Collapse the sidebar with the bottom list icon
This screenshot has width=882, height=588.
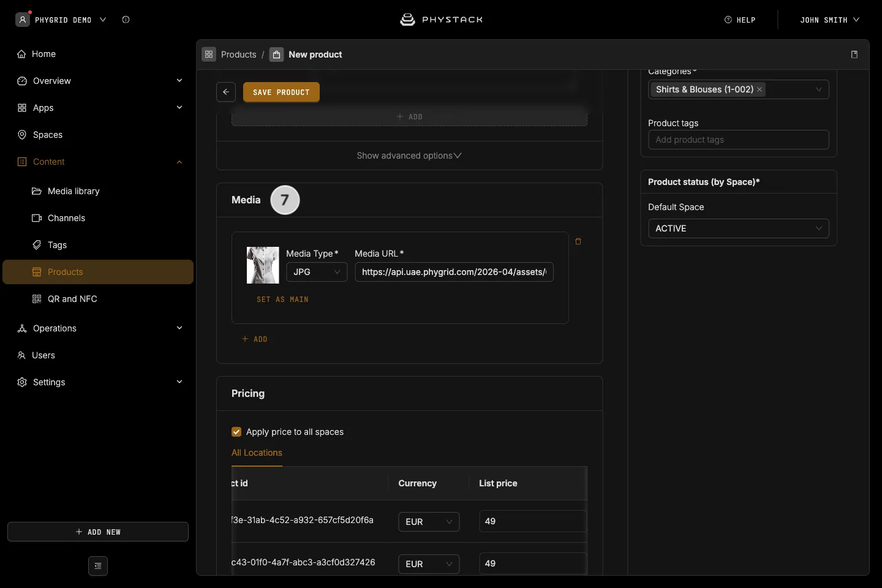click(98, 566)
